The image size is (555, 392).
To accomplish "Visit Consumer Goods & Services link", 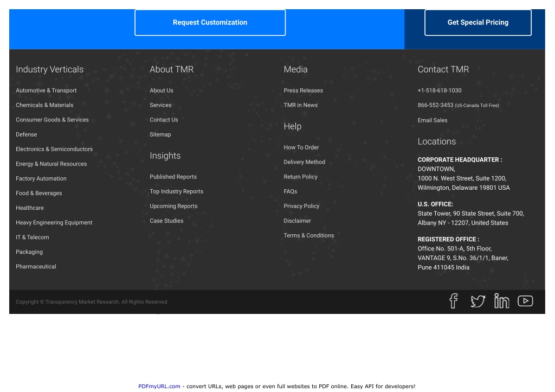I will 52,120.
